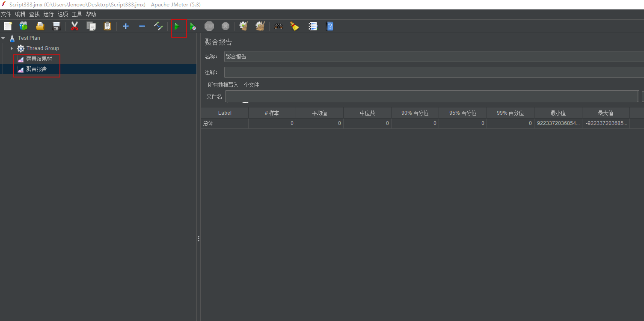The width and height of the screenshot is (644, 321).
Task: Click the 名称 input field
Action: click(x=434, y=56)
